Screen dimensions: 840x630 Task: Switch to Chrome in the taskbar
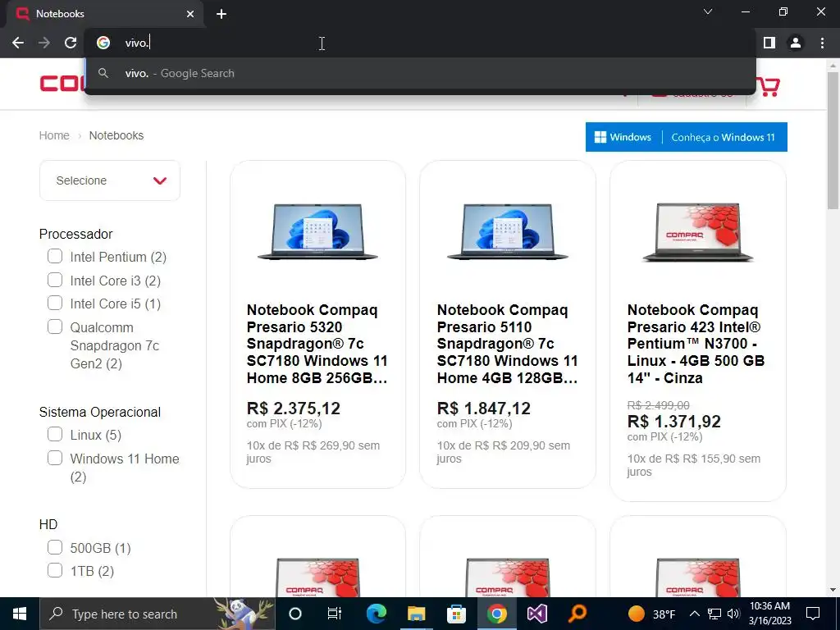[x=496, y=614]
